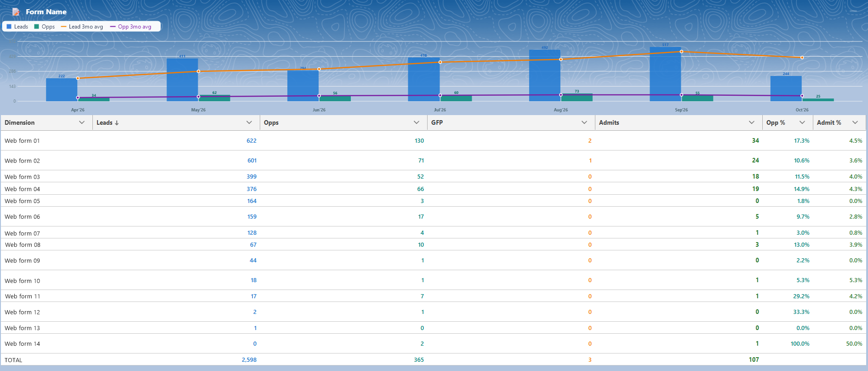Screen dimensions: 868x371
Task: Sort by the Admits column header
Action: 609,122
